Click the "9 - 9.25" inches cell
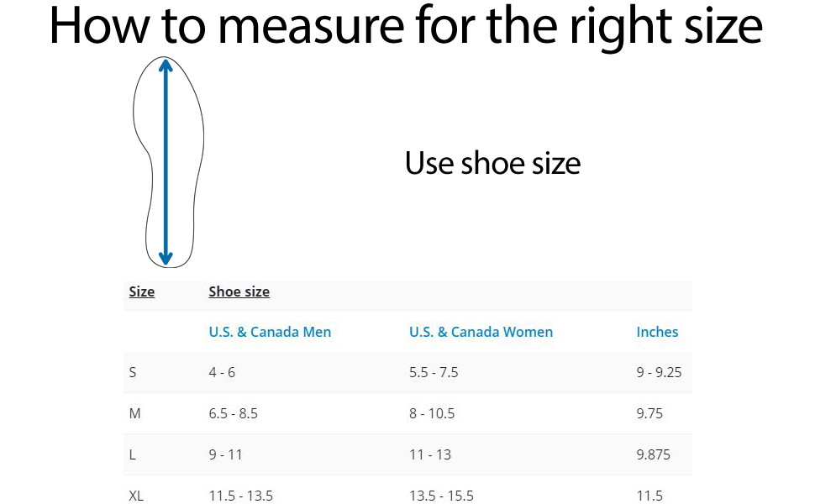This screenshot has width=815, height=504. point(659,372)
